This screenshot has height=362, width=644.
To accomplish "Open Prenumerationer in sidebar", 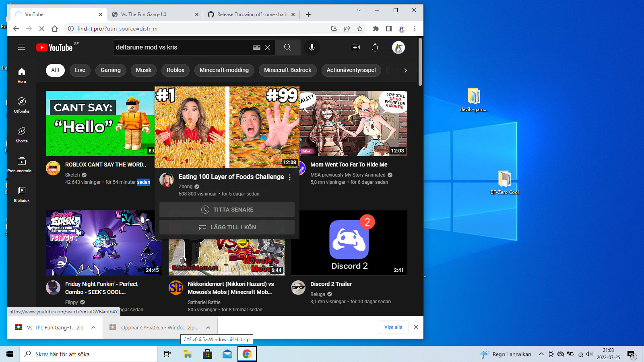I will pos(22,165).
